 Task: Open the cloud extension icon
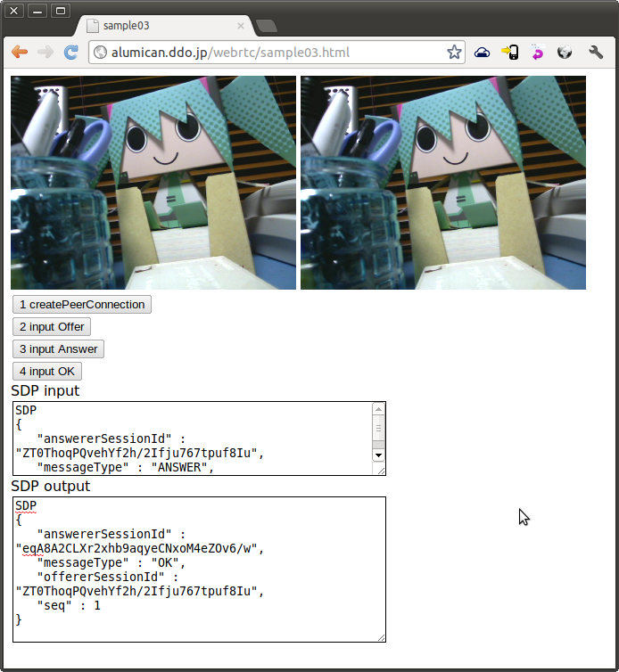coord(483,53)
